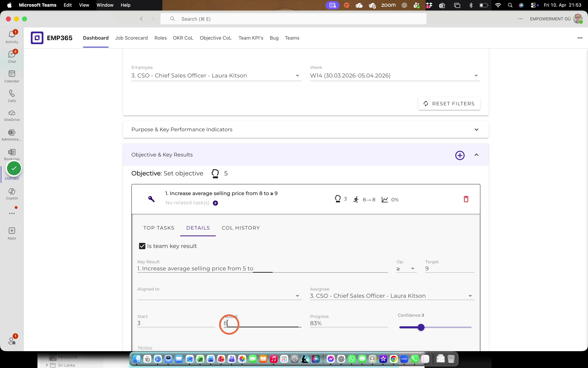Open the Apps store in Teams sidebar

point(12,234)
